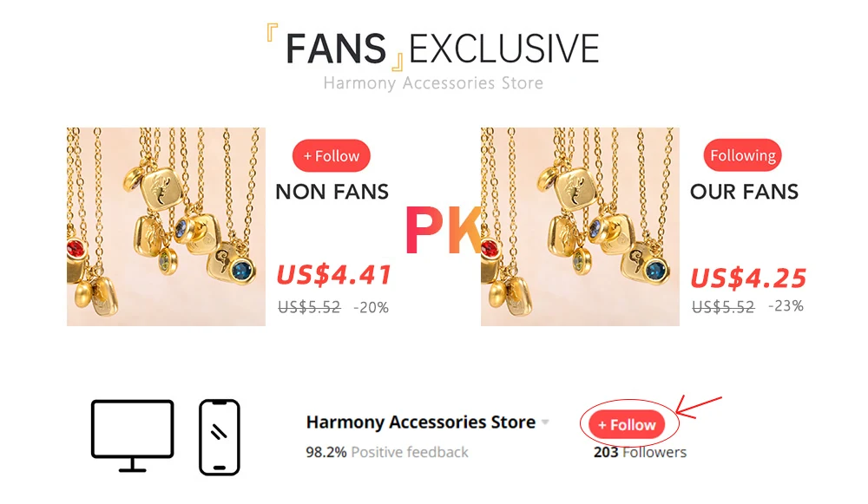Click the red arrow pointing to Follow

tap(698, 407)
